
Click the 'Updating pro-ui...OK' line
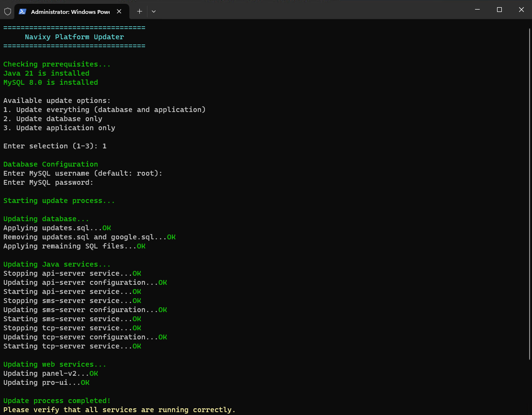46,382
